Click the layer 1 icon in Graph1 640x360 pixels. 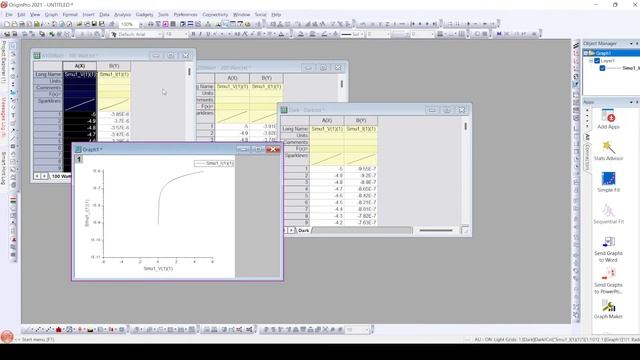(x=79, y=160)
